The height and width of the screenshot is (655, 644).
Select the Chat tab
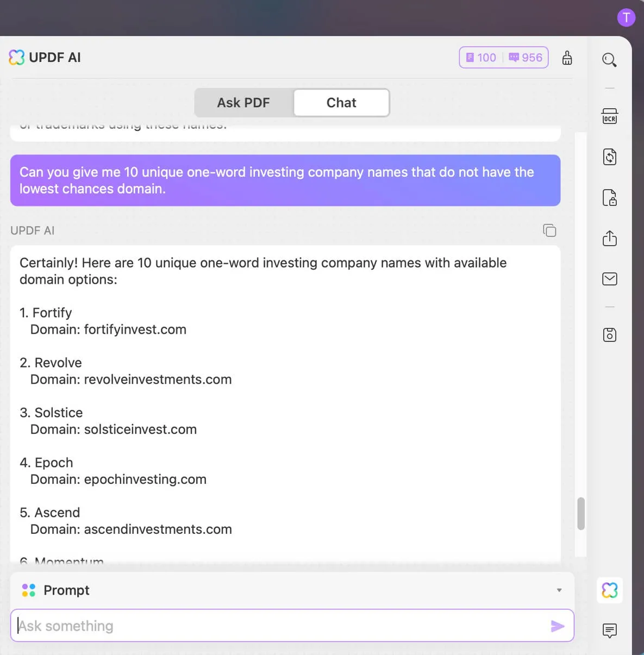point(341,103)
